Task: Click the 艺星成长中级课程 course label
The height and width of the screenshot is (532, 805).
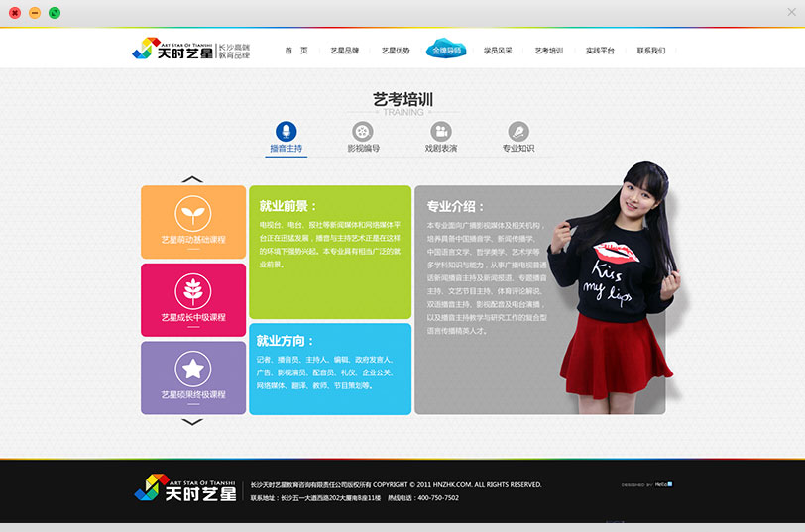Action: coord(193,317)
